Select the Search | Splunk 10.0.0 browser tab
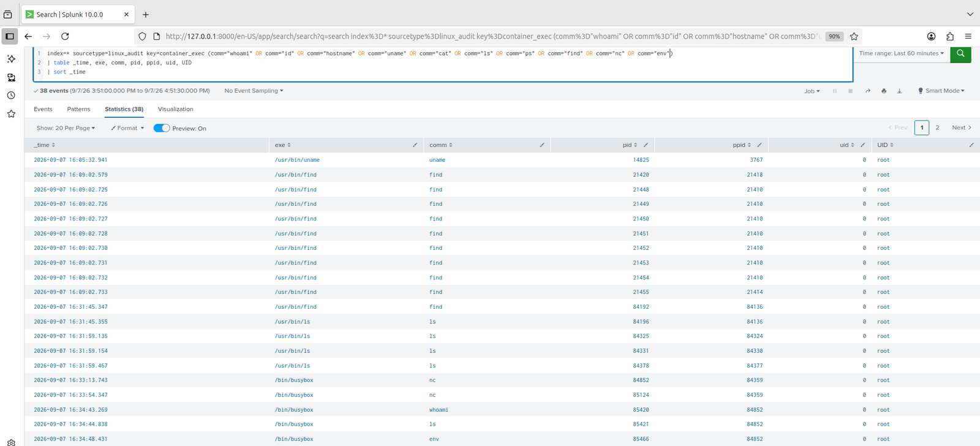Screen dimensions: 980x446 [78, 14]
